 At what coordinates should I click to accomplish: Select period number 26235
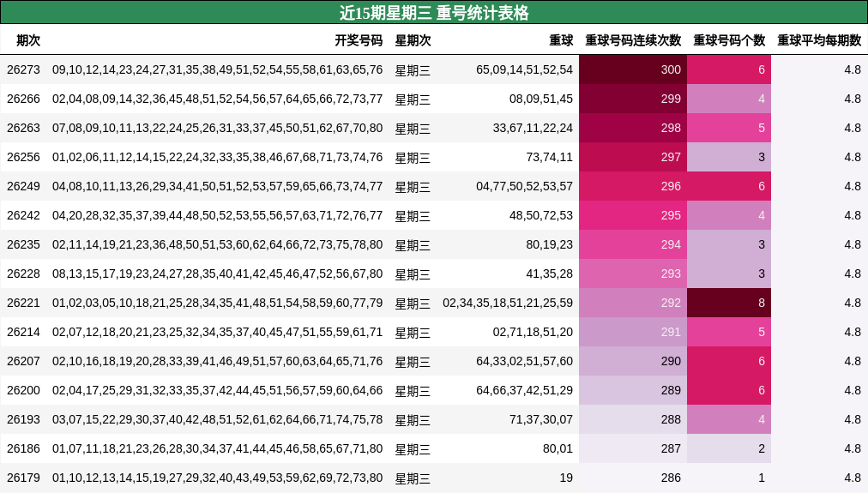[23, 244]
